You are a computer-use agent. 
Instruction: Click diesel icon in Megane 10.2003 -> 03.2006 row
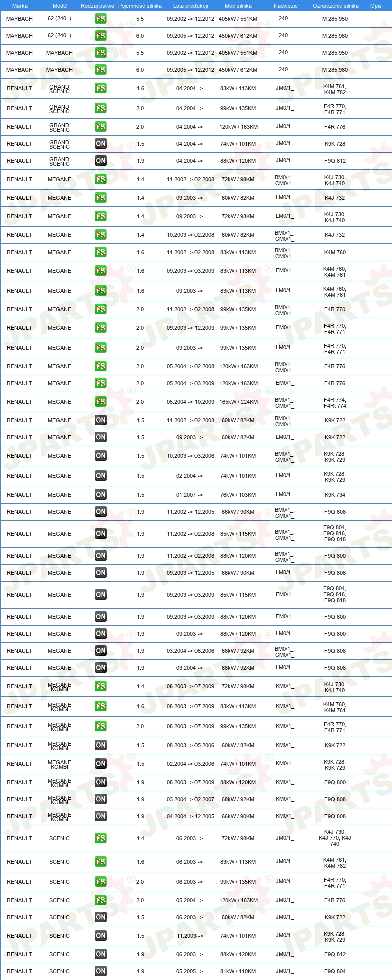[101, 456]
